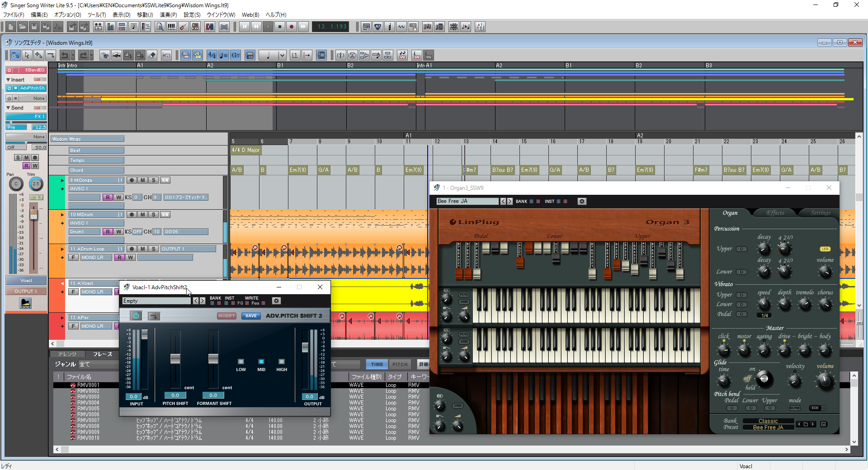Screen dimensions: 868x470
Task: Click the undo icon in Song Editor toolbar
Action: tap(65, 55)
